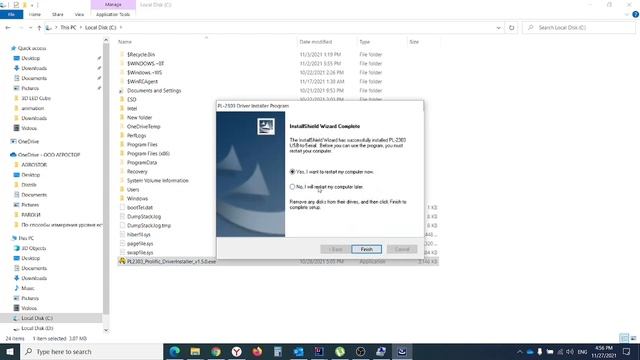Sort by the Size column header

pos(414,42)
